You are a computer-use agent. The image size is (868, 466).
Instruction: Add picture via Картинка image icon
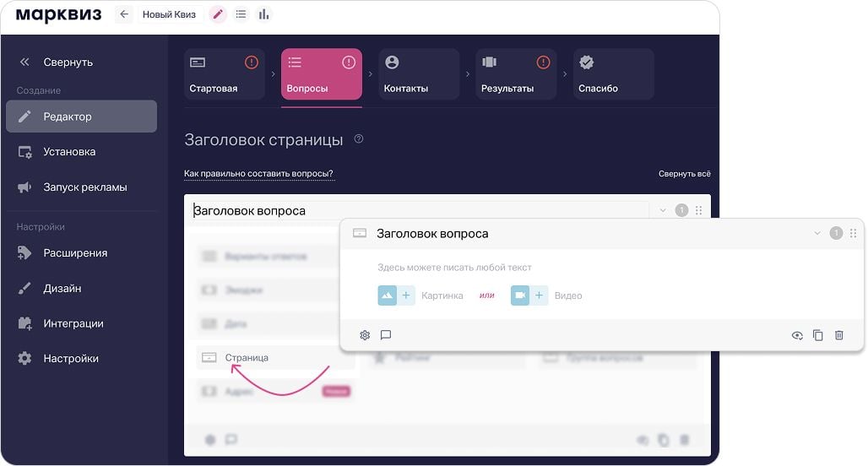coord(387,295)
